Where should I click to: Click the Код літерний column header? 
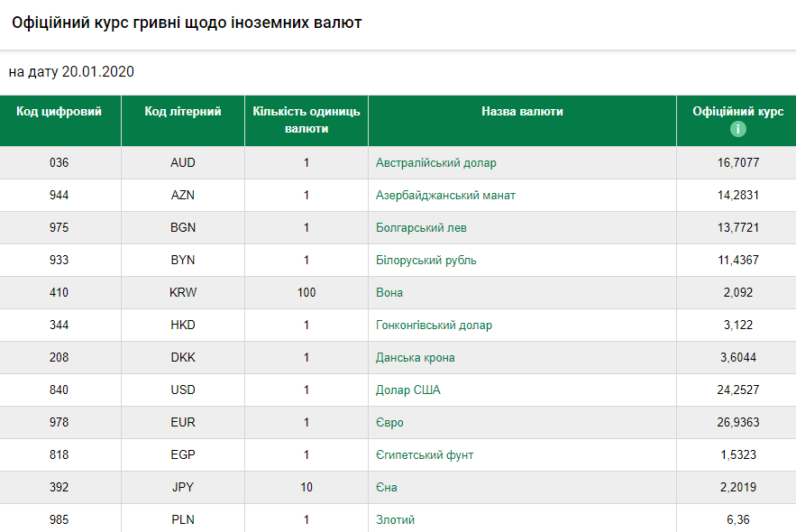(183, 112)
